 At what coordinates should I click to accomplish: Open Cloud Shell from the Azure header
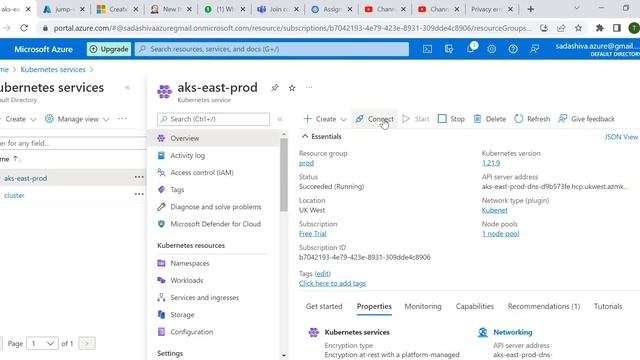click(427, 49)
